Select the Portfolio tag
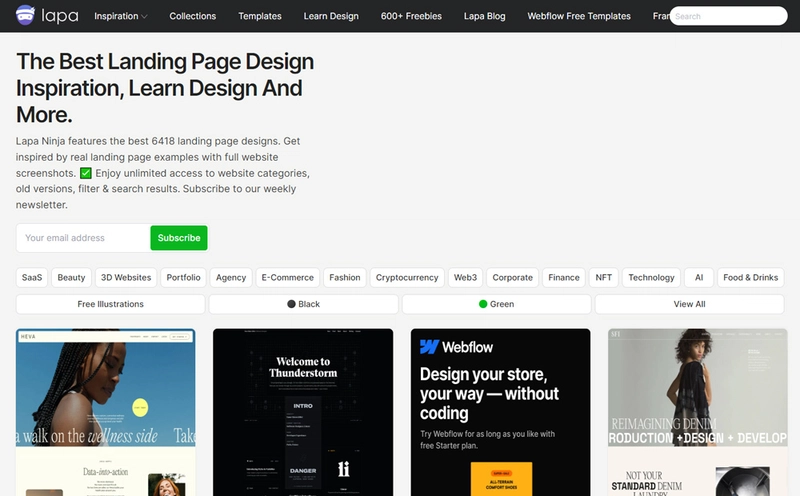 click(183, 278)
